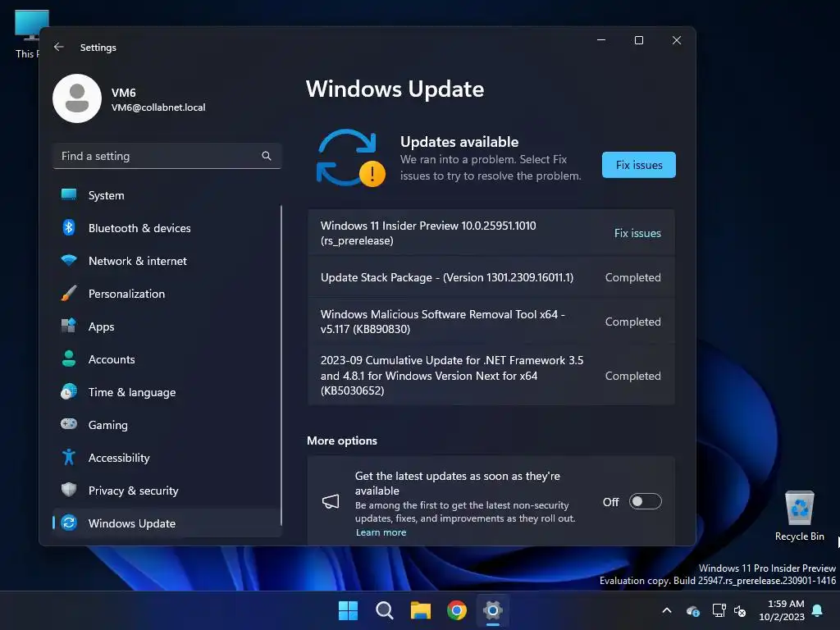The height and width of the screenshot is (630, 840).
Task: Click 'Completed' status of Update Stack Package
Action: (x=632, y=277)
